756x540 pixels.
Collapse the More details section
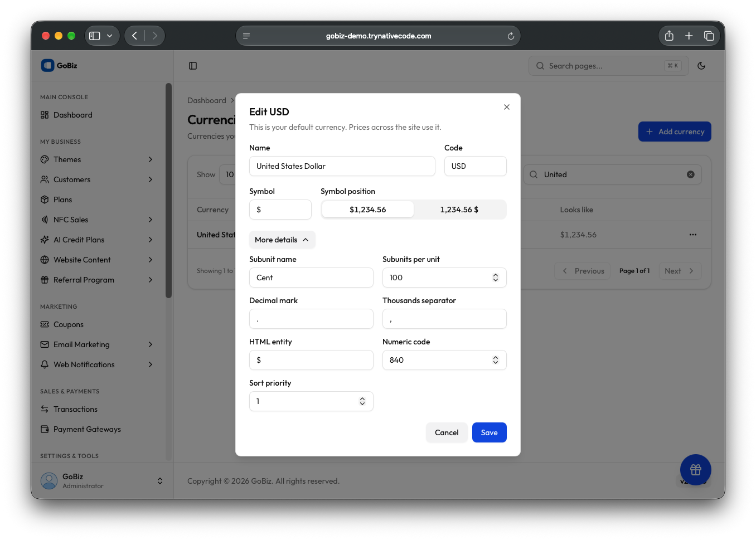pos(282,240)
